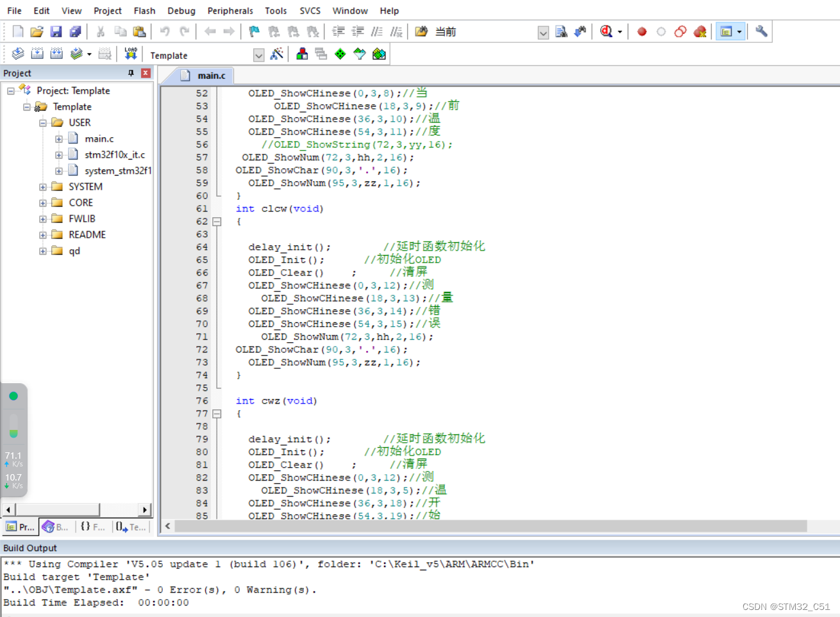Screen dimensions: 840x617
Task: Expand the README folder
Action: 43,234
